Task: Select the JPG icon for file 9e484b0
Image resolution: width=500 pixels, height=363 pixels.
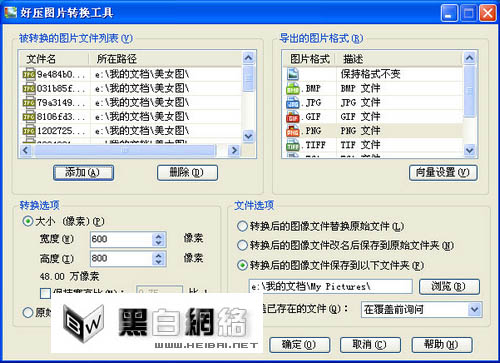Action: coord(29,74)
